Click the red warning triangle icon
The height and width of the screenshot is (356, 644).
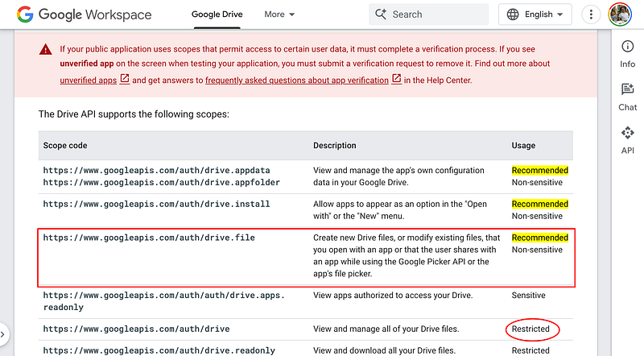tap(46, 48)
